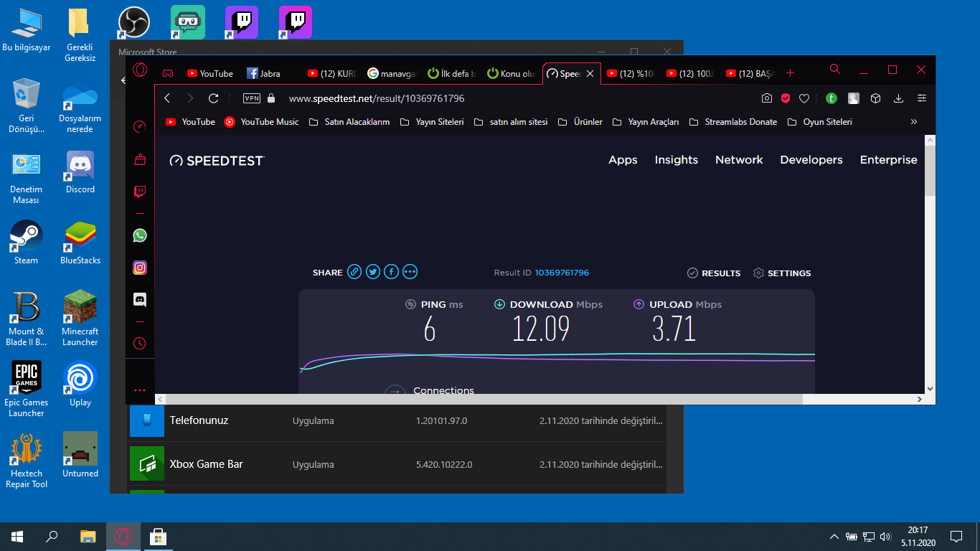Open the red ad blocker shield icon
The height and width of the screenshot is (551, 980).
pos(786,98)
